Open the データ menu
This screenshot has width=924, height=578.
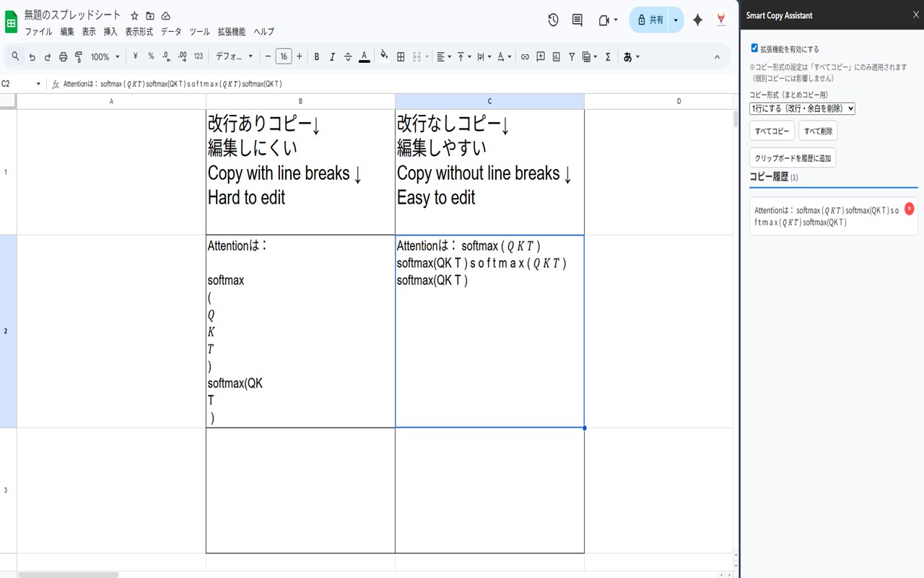171,32
